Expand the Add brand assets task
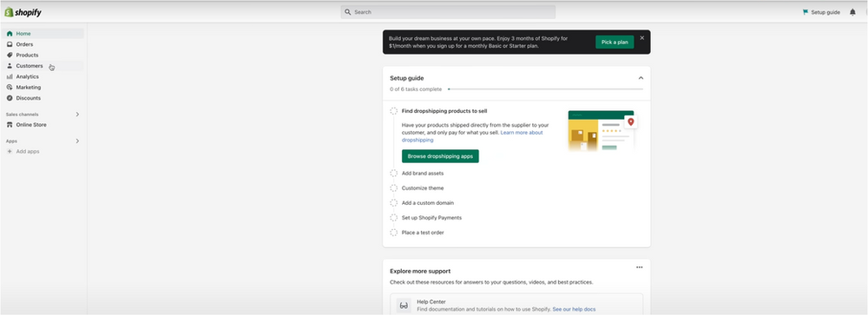Screen dimensions: 868x315 423,174
